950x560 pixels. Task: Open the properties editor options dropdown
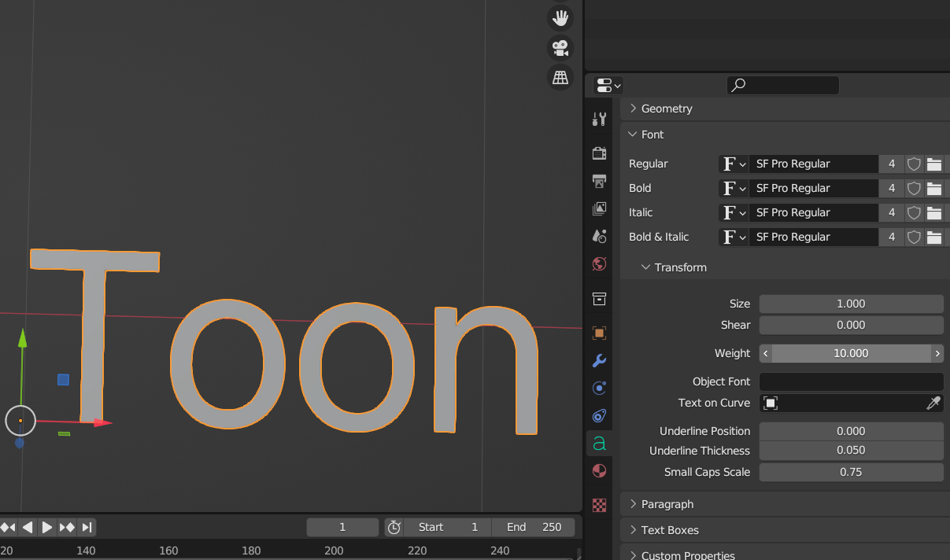coord(608,85)
